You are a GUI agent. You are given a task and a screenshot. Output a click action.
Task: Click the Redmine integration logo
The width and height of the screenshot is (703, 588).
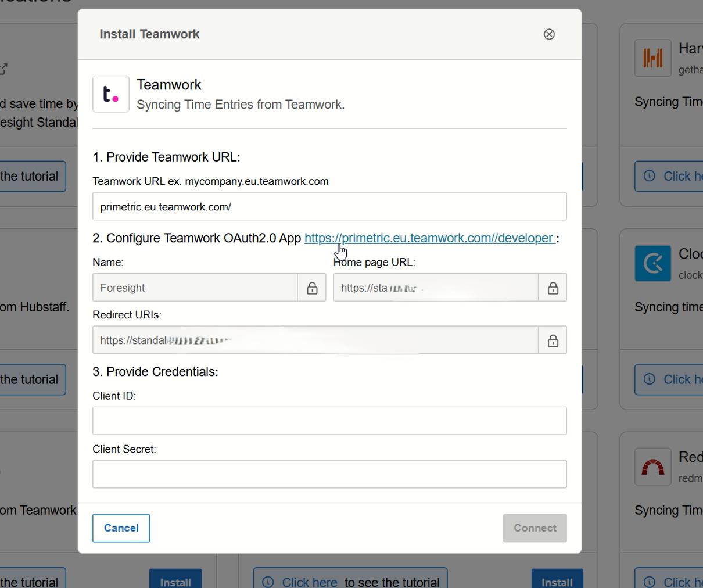[653, 467]
